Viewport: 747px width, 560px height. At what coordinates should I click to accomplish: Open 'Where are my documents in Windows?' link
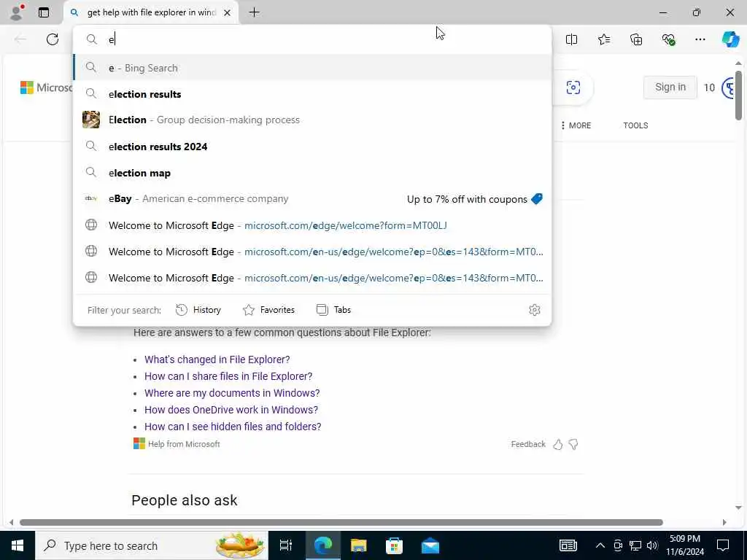232,393
